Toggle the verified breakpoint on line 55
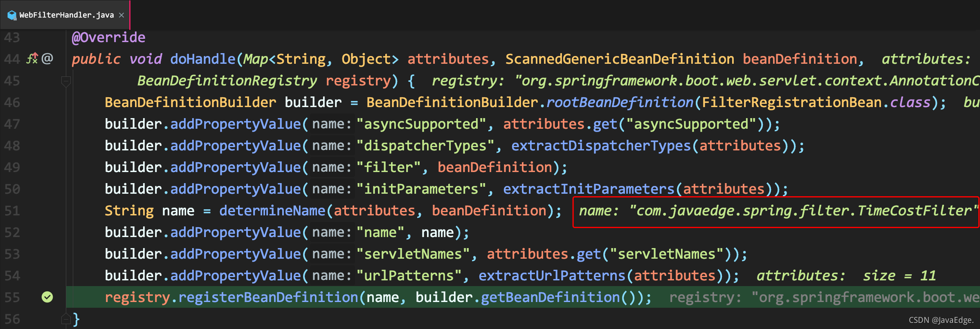This screenshot has height=329, width=980. click(47, 297)
